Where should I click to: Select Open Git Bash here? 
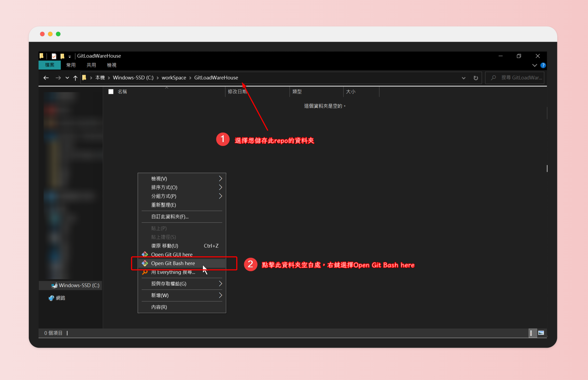(182, 263)
